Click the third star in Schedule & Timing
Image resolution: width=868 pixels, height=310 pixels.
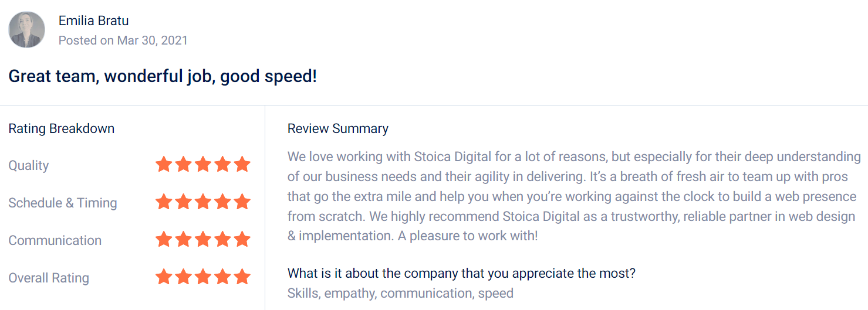[203, 202]
